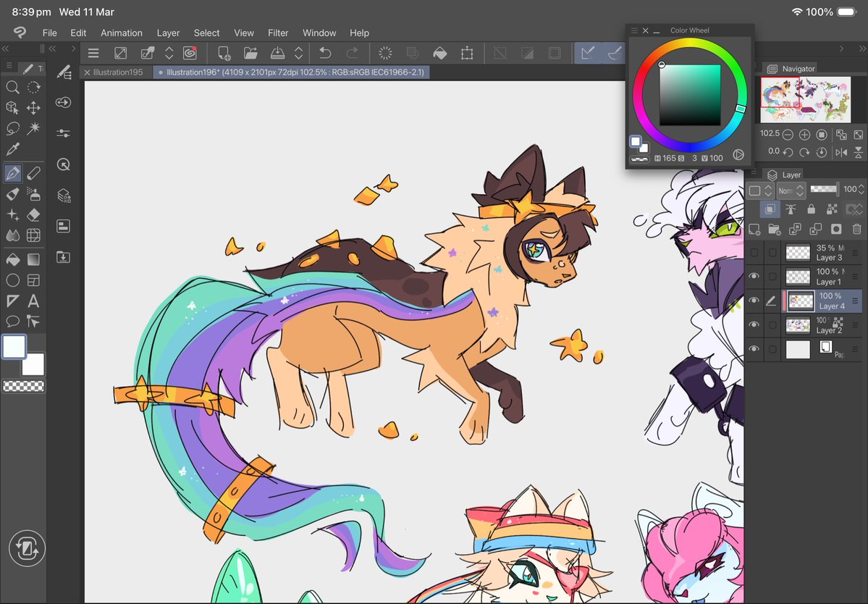Open the Color Wheel panel menu
This screenshot has width=868, height=604.
(634, 30)
